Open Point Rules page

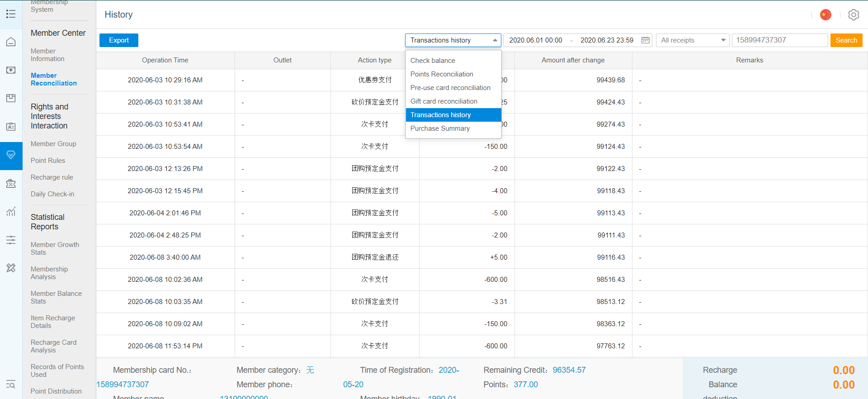[x=48, y=161]
